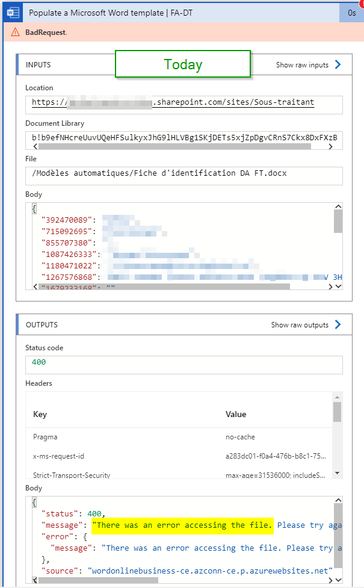Click the inputs Body right scroll arrow

point(330,286)
